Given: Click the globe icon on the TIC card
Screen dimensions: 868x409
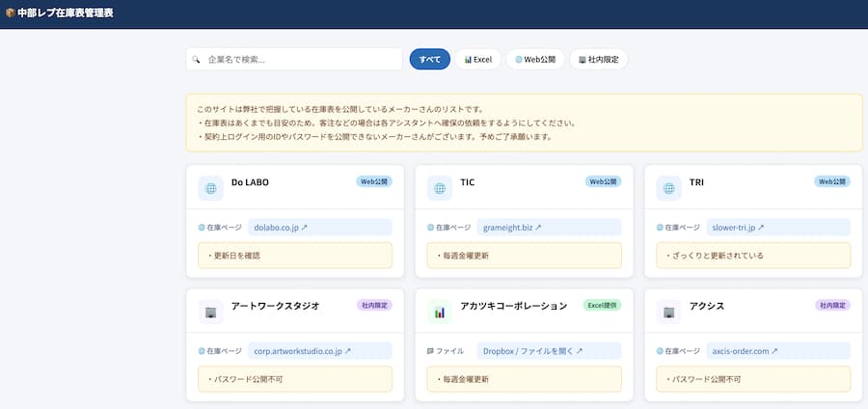Looking at the screenshot, I should pos(440,188).
